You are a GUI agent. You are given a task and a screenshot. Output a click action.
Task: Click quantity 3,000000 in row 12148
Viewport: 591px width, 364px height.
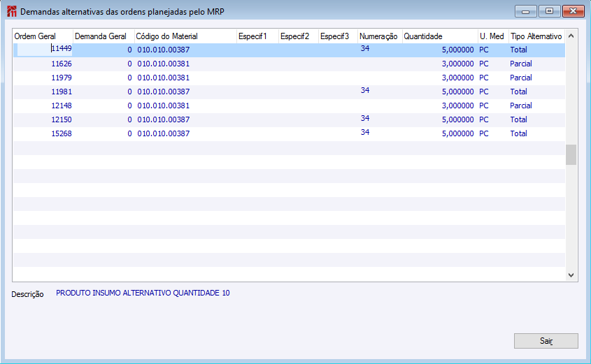click(457, 105)
